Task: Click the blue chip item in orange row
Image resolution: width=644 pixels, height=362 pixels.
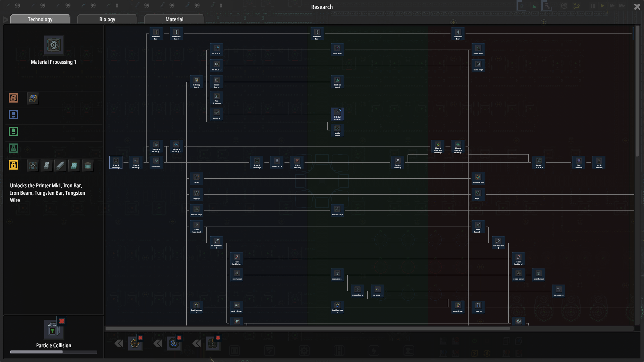Action: coord(33,98)
